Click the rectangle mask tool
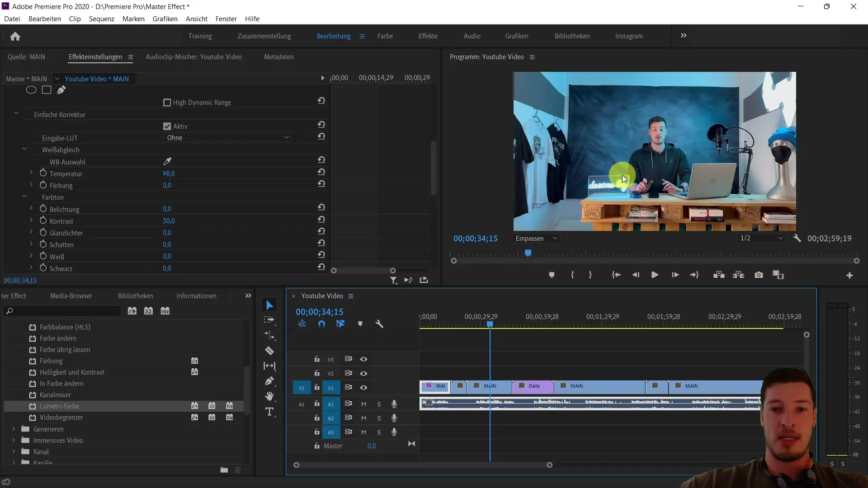This screenshot has height=488, width=868. click(47, 90)
